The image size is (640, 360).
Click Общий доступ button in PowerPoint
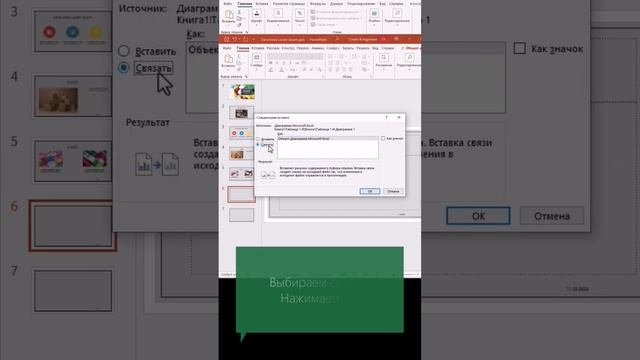(x=411, y=48)
